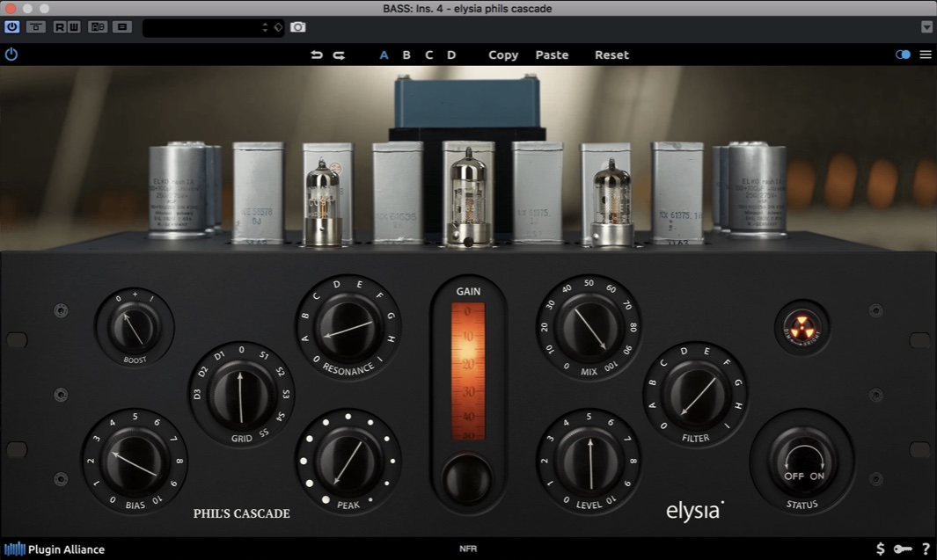Image resolution: width=937 pixels, height=560 pixels.
Task: Click the key license icon
Action: (903, 549)
